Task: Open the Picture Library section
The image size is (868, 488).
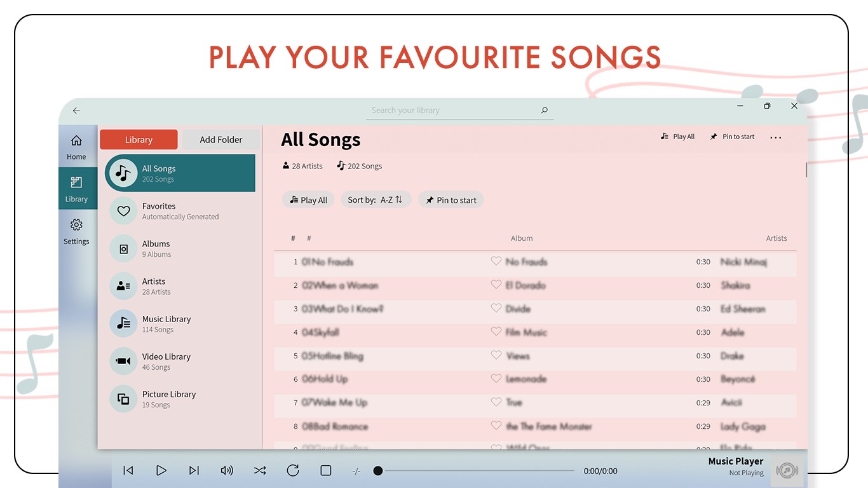Action: click(180, 398)
